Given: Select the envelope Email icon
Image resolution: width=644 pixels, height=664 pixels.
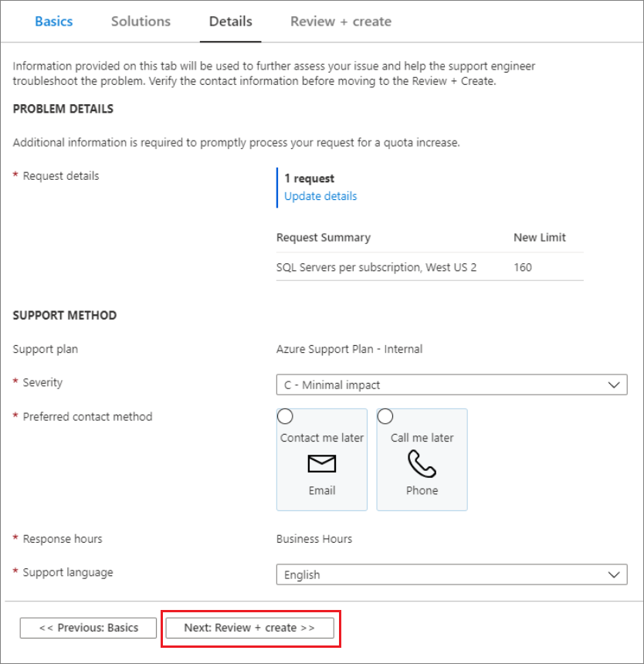Looking at the screenshot, I should coord(322,463).
